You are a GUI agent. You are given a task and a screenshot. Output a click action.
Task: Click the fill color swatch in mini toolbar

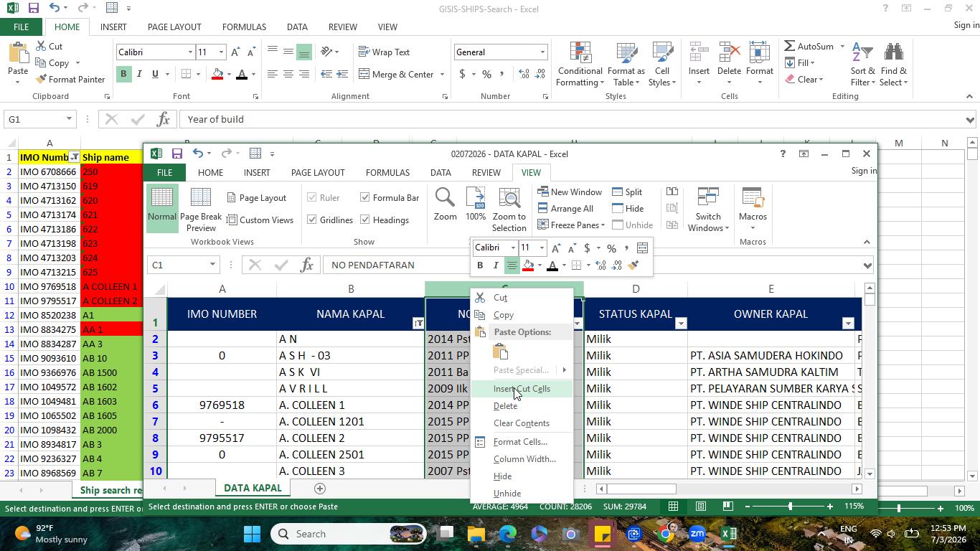point(529,265)
